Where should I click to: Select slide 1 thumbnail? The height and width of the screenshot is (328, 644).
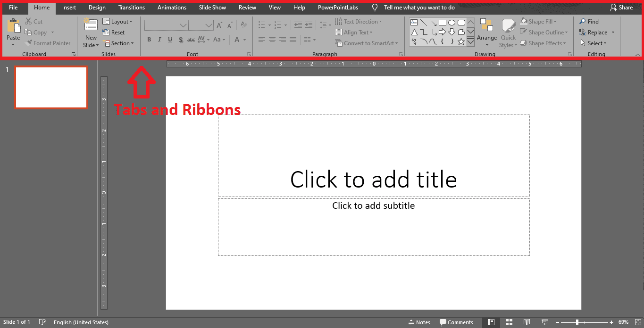click(51, 88)
